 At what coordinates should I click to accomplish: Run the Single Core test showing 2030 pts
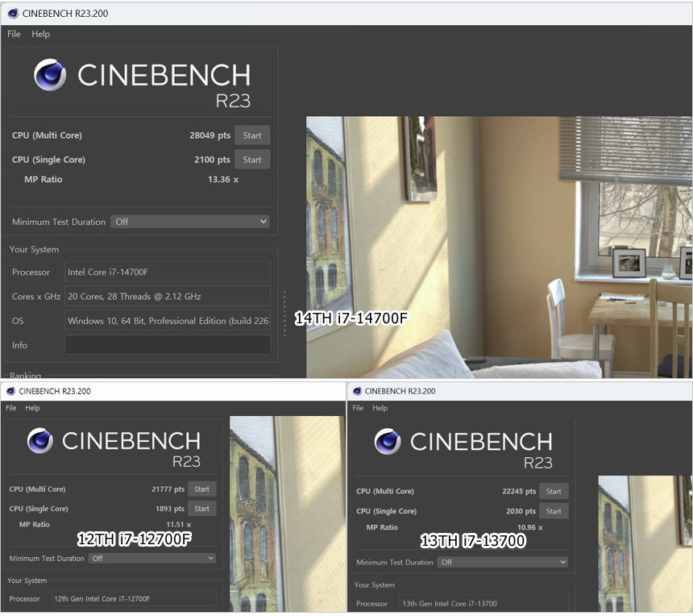(x=554, y=511)
